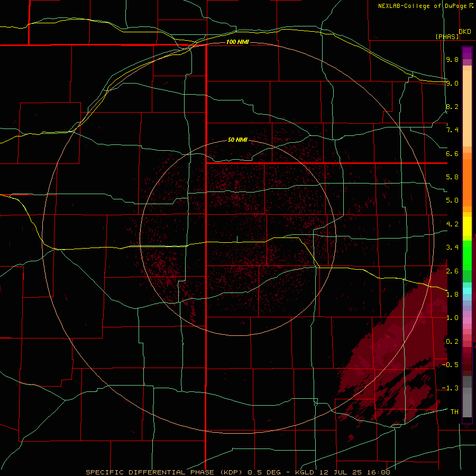
Task: Click the 4.2 scale value
Action: [452, 224]
